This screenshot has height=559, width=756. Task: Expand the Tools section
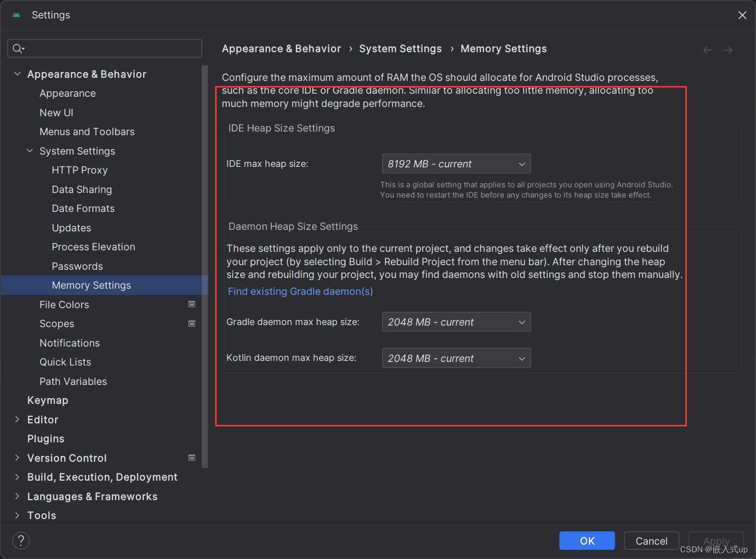click(17, 515)
